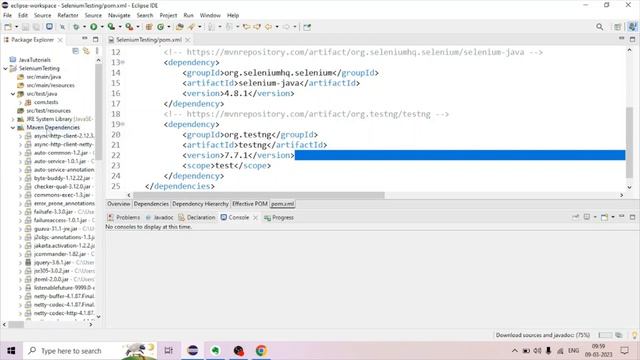Open the Window menu
The width and height of the screenshot is (640, 360).
[210, 15]
